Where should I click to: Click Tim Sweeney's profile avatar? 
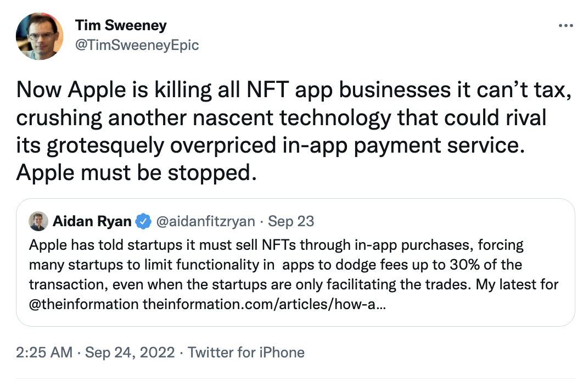[x=40, y=36]
